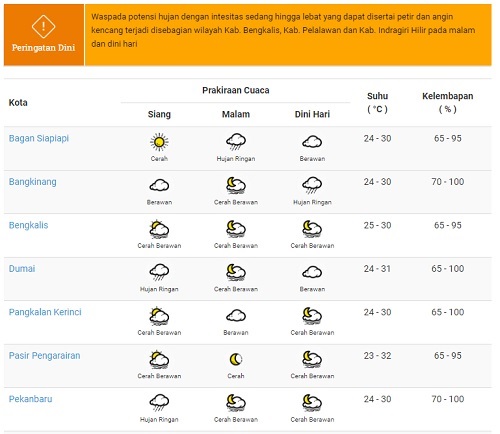This screenshot has height=434, width=500.
Task: Open the Dumai city link
Action: click(x=22, y=269)
